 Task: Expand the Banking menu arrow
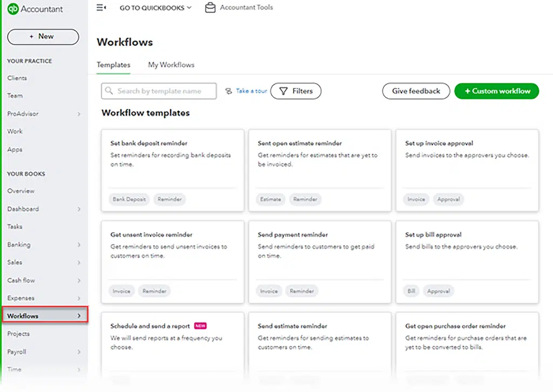[x=79, y=245]
